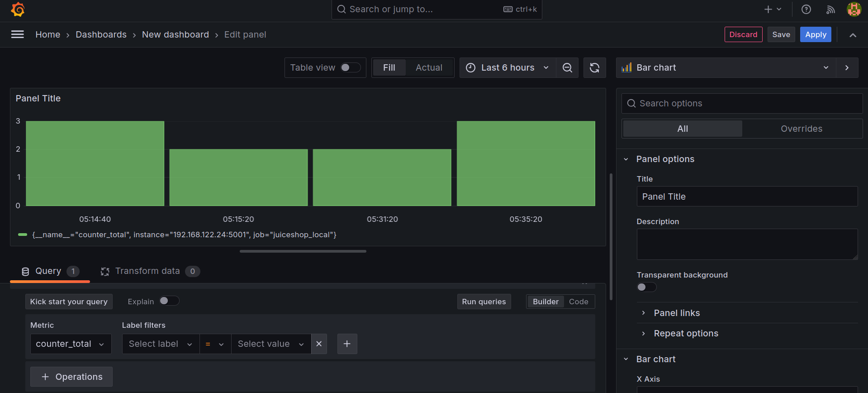Open the Last 6 hours time picker
The height and width of the screenshot is (393, 868).
(x=508, y=67)
